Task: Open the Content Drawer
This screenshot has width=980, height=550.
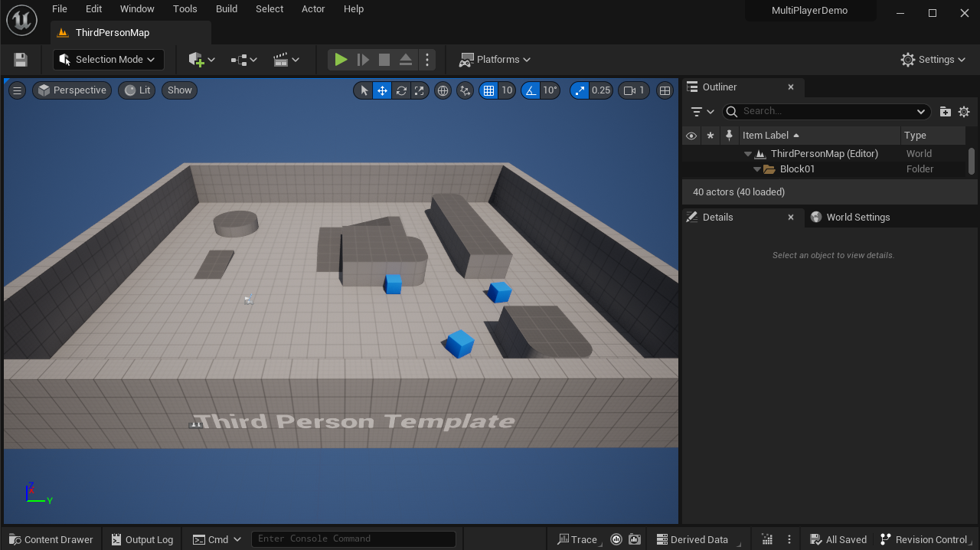Action: (51, 539)
